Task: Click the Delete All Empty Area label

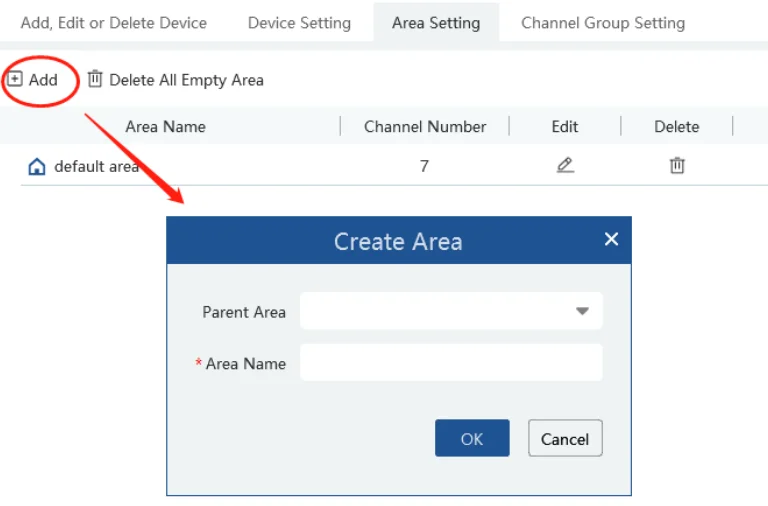Action: pyautogui.click(x=186, y=80)
